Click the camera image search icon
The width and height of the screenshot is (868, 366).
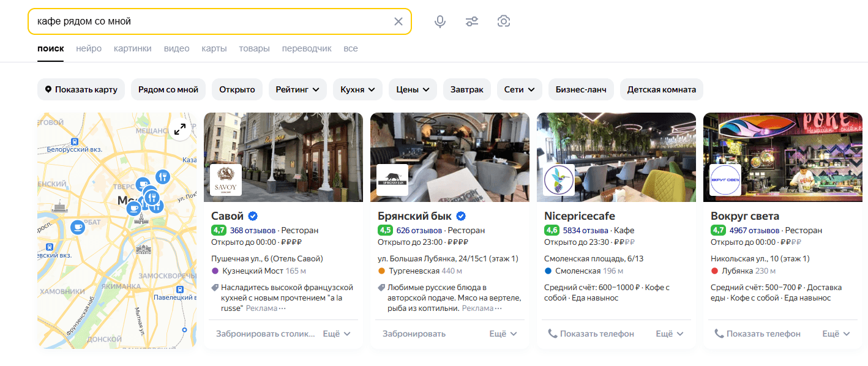click(x=504, y=21)
